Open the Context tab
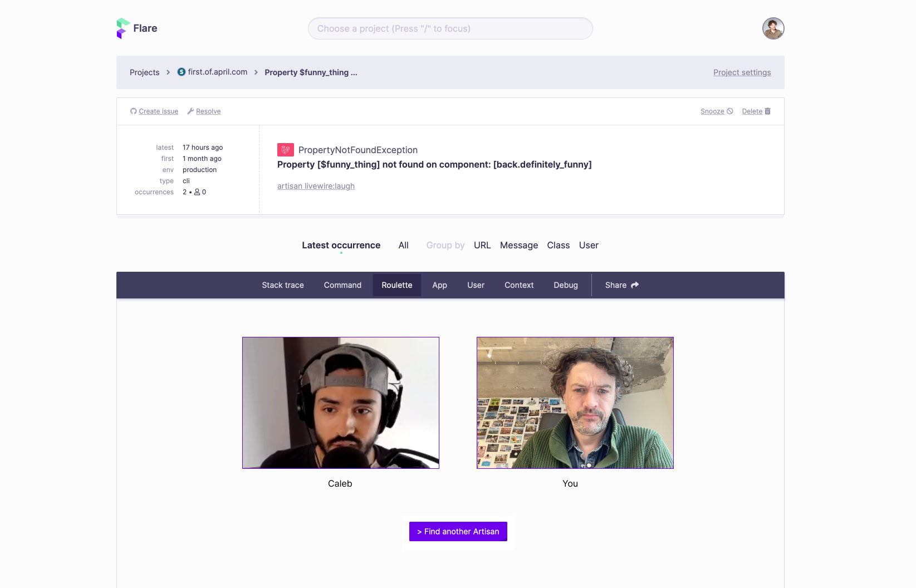This screenshot has width=916, height=588. [x=519, y=285]
